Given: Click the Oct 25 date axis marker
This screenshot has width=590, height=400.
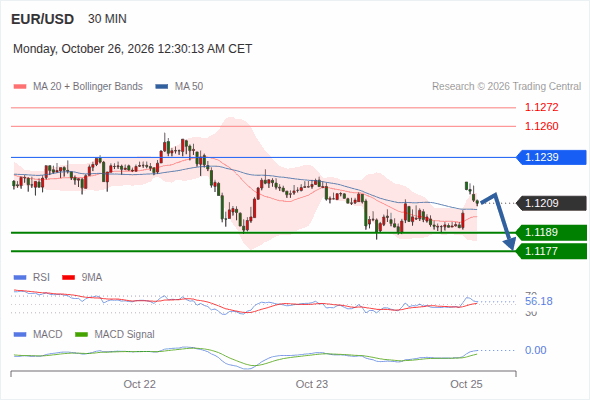Looking at the screenshot, I should [466, 384].
